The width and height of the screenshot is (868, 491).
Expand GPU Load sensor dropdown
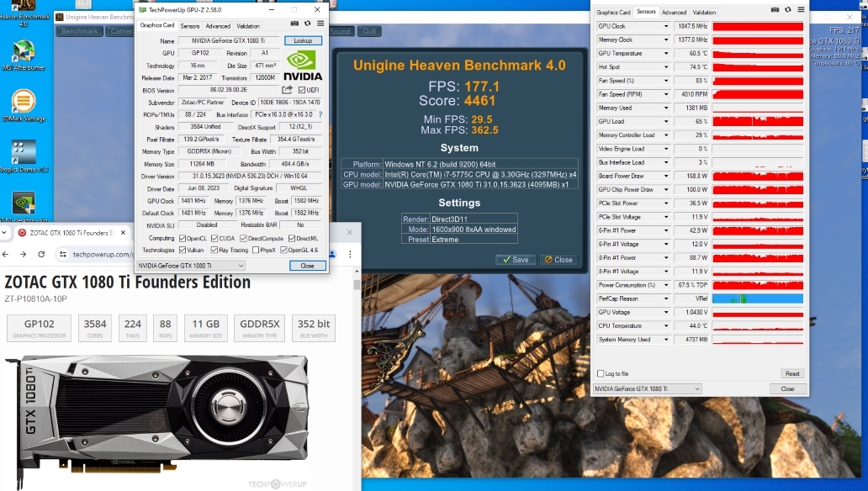pos(666,121)
